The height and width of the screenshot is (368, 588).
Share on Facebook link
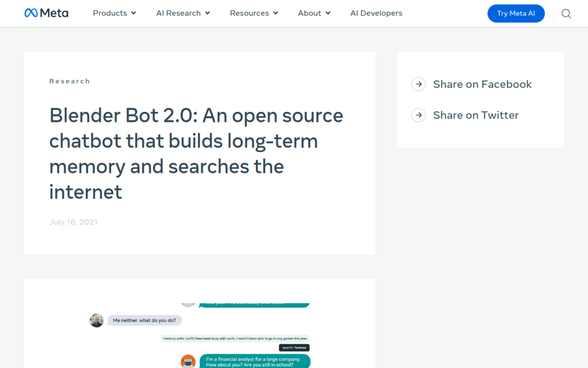tap(482, 84)
